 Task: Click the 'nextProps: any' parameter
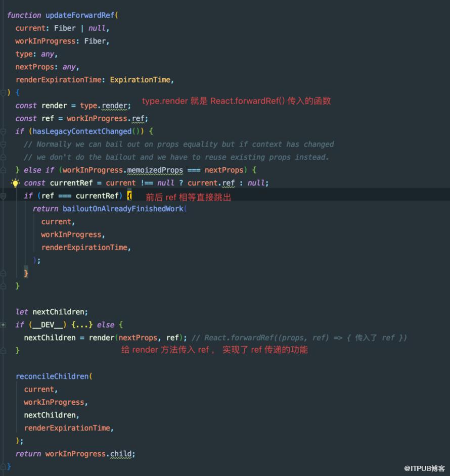pos(46,67)
